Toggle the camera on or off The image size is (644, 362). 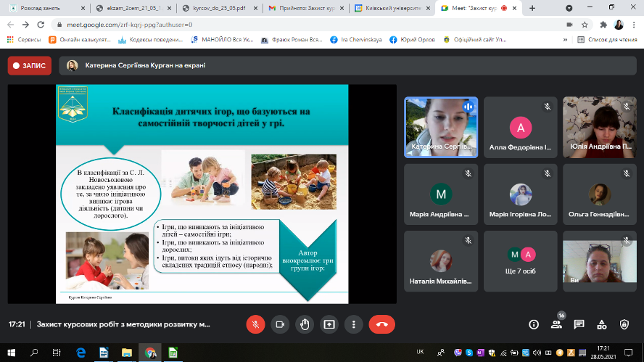point(280,324)
